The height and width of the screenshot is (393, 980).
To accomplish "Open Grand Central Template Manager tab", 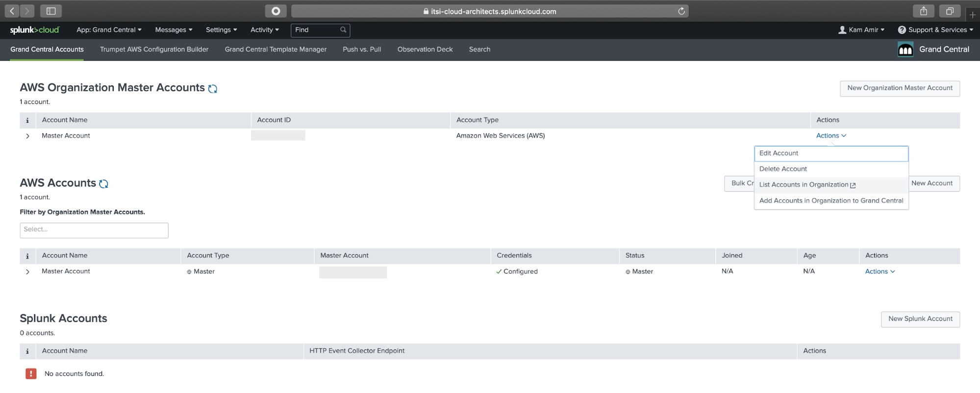I will coord(276,49).
